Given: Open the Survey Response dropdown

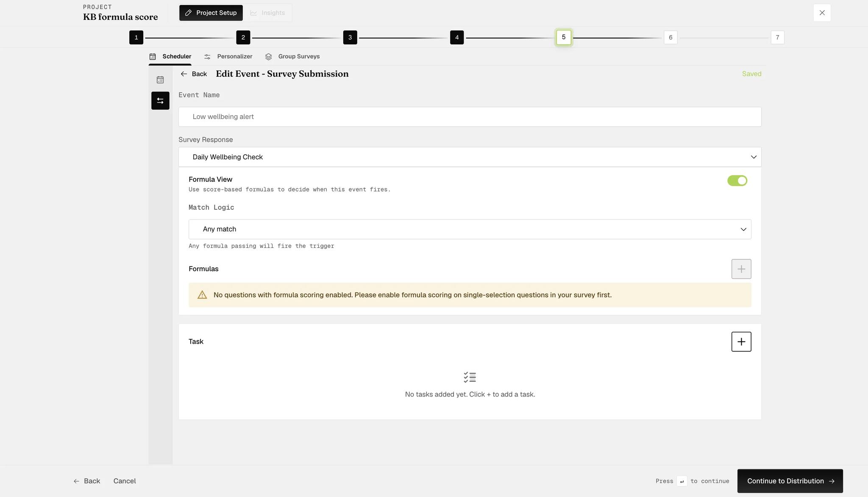Looking at the screenshot, I should click(x=470, y=157).
